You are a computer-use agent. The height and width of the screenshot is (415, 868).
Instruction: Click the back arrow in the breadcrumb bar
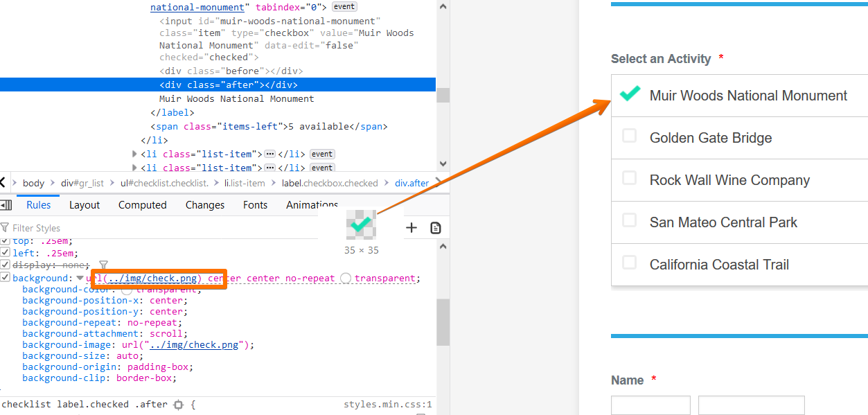4,182
